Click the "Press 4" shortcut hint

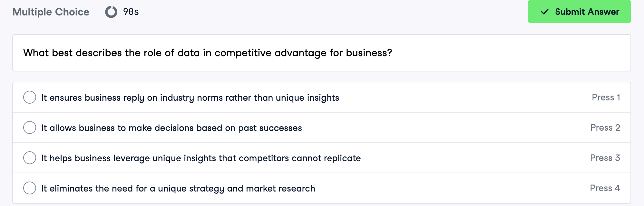[605, 188]
